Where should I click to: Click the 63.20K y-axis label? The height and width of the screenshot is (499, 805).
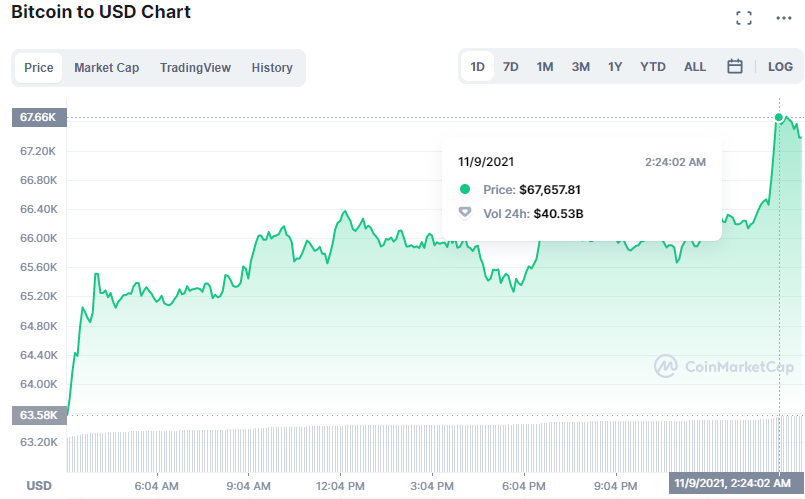[39, 442]
